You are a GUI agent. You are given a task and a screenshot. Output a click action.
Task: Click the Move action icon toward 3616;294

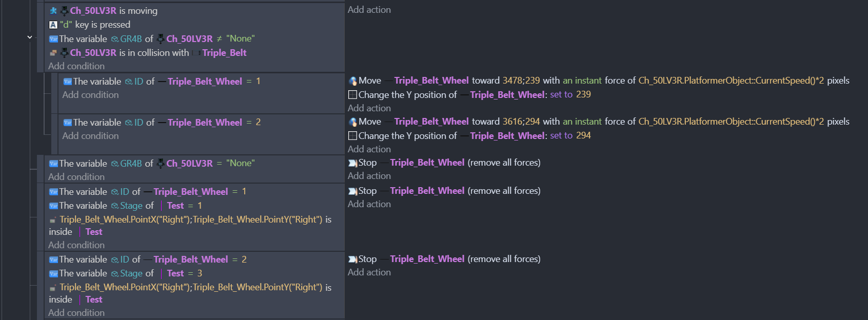[x=353, y=122]
